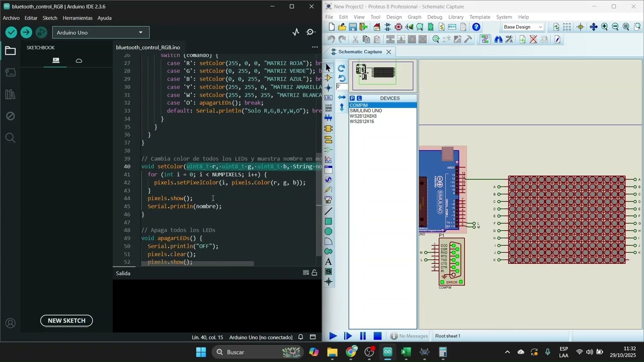Screen dimensions: 644x362
Task: Click the Arduino Verify checkmark button
Action: pyautogui.click(x=11, y=32)
